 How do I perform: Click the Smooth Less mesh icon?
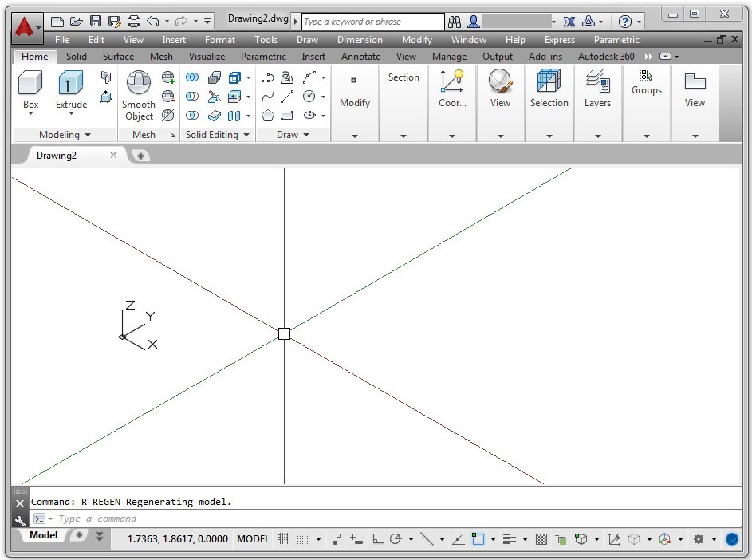(167, 97)
